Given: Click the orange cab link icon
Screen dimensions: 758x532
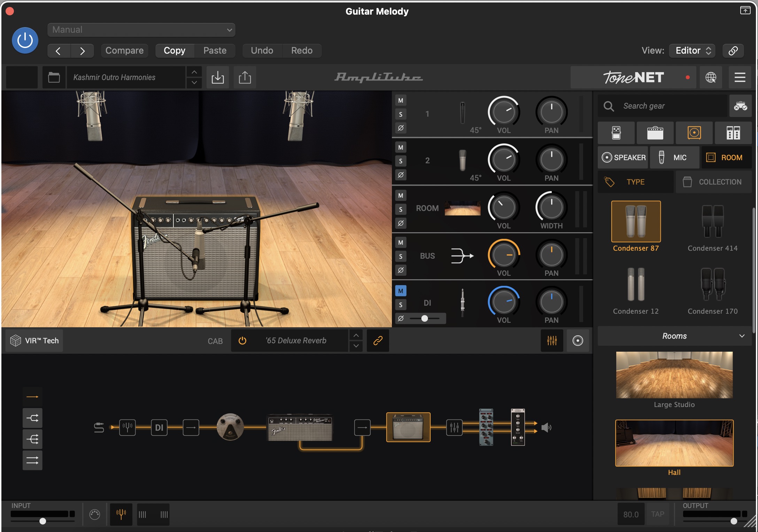Looking at the screenshot, I should (x=378, y=341).
